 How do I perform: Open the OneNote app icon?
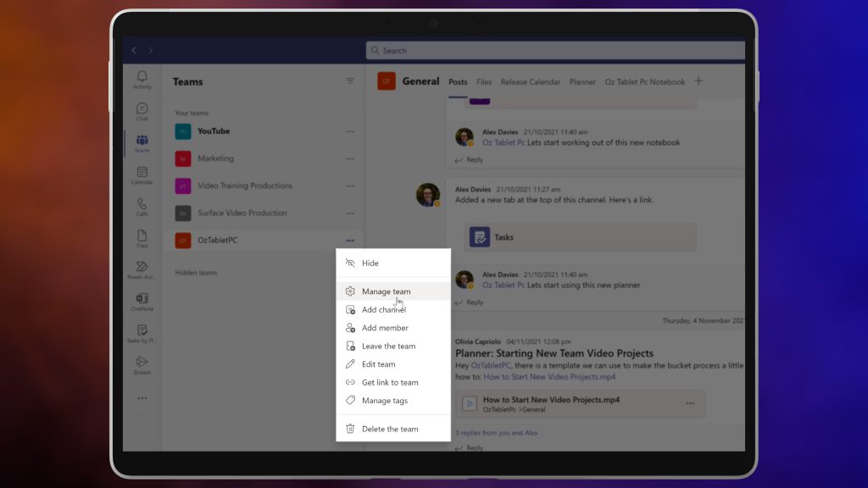[x=142, y=302]
